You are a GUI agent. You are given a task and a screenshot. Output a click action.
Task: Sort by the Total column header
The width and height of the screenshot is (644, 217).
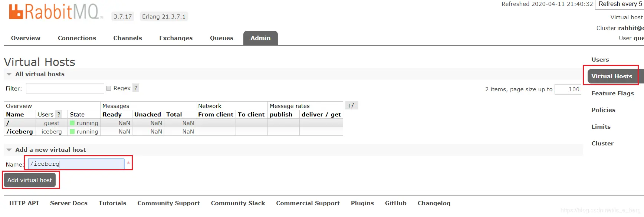coord(174,115)
